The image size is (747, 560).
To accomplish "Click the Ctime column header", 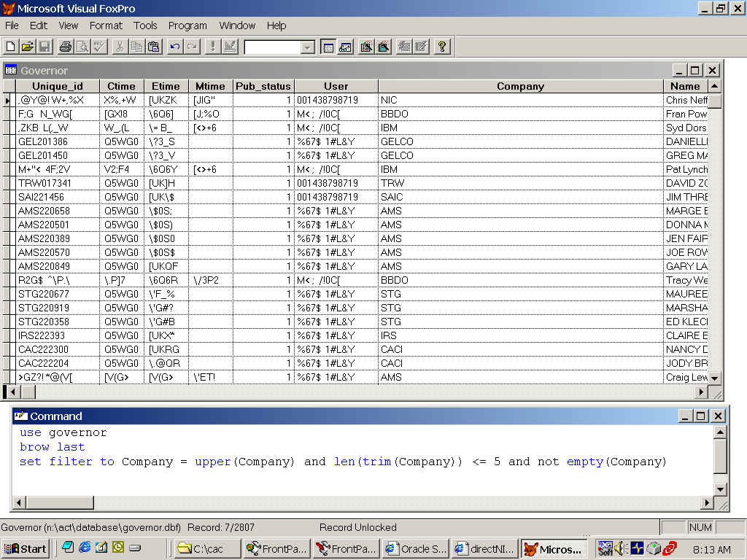I will pos(122,86).
